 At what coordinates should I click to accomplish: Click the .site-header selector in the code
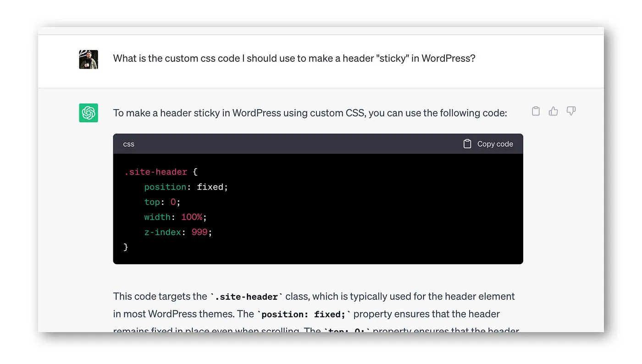(156, 172)
